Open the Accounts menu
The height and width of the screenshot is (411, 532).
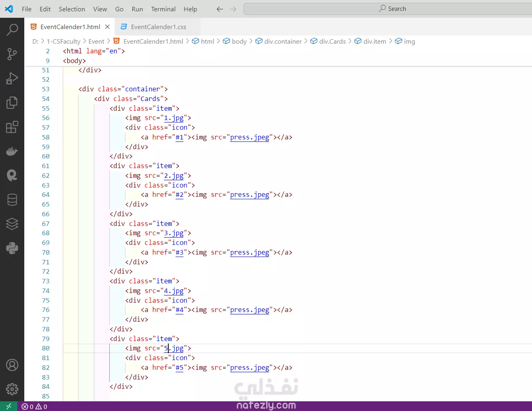(12, 365)
